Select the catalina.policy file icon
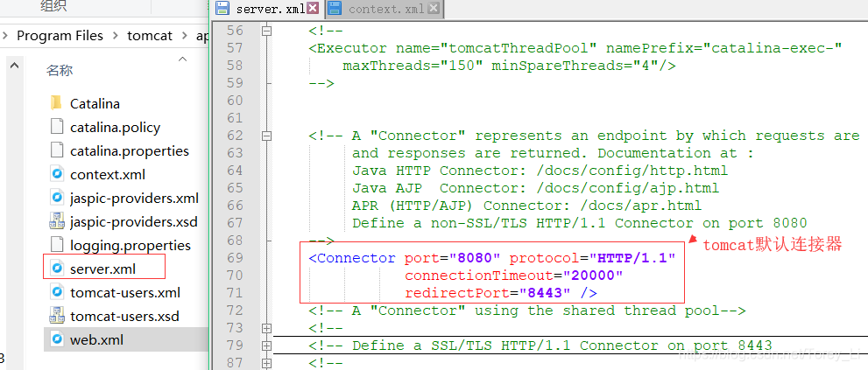The image size is (868, 370). tap(57, 127)
